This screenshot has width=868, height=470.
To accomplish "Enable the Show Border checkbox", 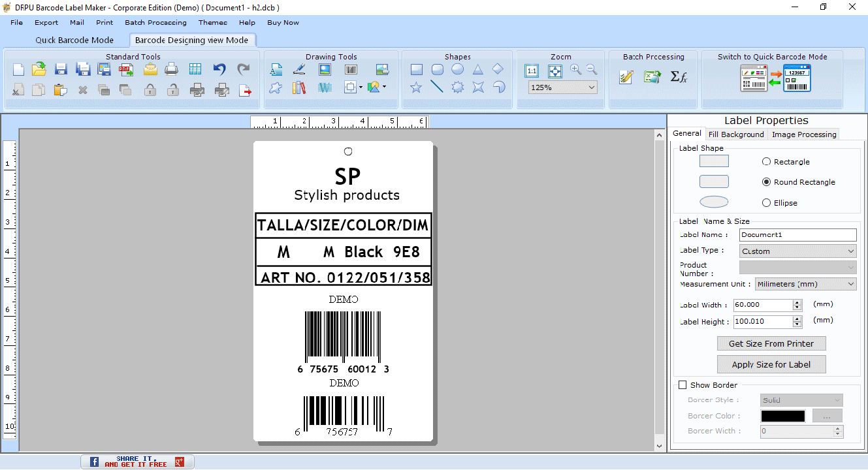I will [683, 384].
